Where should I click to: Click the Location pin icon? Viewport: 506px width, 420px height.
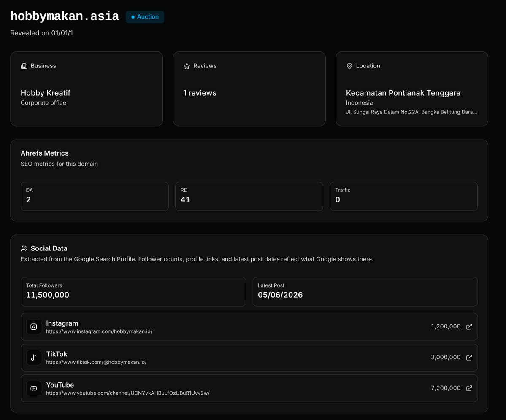349,66
